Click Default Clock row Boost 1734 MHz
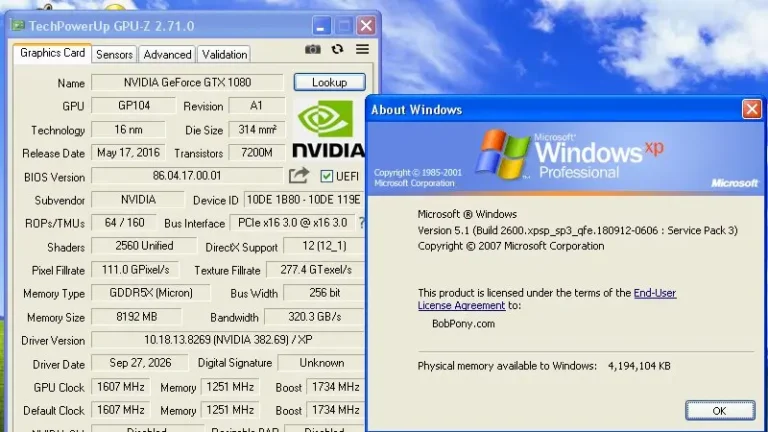 336,410
